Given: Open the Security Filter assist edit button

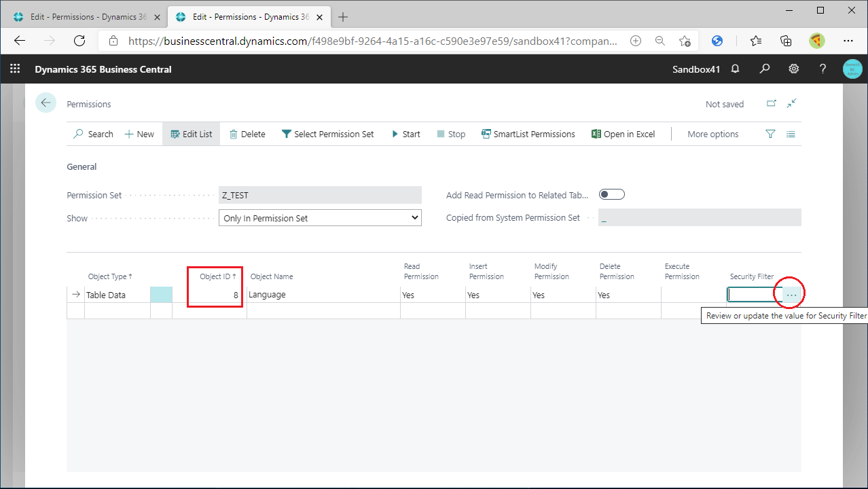Looking at the screenshot, I should point(789,293).
